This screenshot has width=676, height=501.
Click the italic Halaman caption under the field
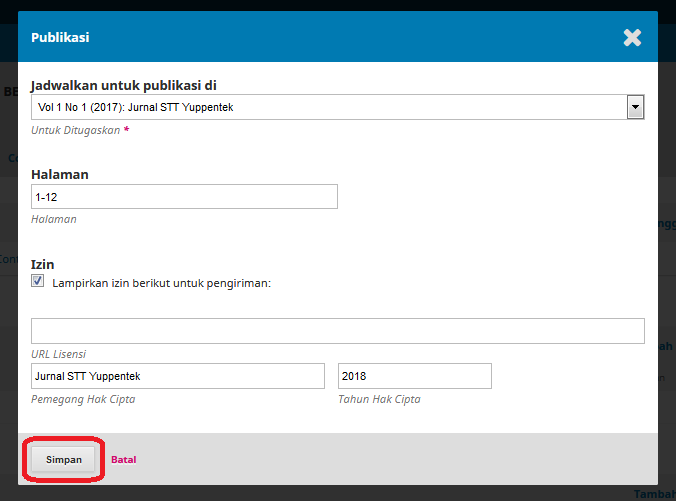[x=54, y=219]
